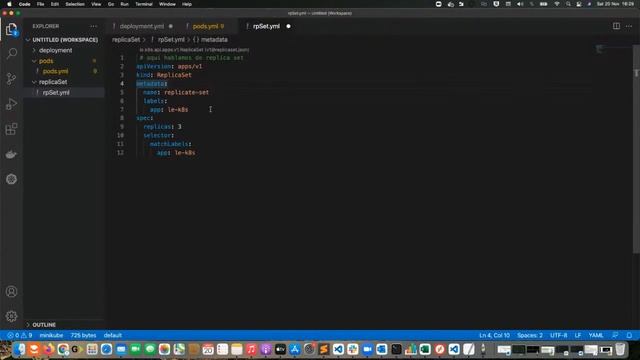Open the Manage gear menu
The width and height of the screenshot is (640, 360).
[11, 316]
